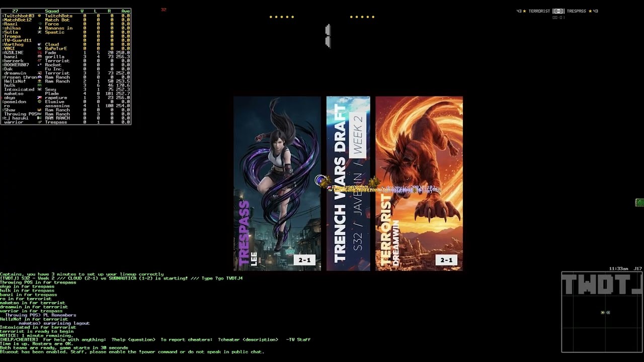Select player Trompa in the list
This screenshot has width=644, height=362.
(12, 36)
